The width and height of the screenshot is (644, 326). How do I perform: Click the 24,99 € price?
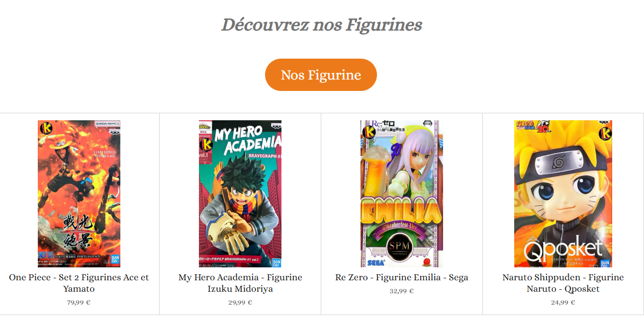pos(563,302)
